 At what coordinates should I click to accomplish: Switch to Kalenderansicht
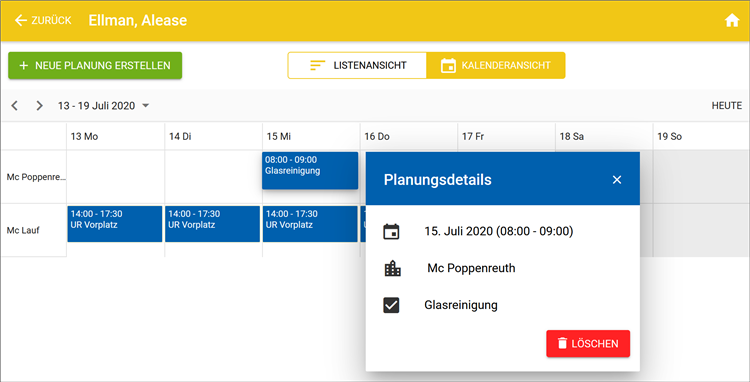click(x=496, y=65)
